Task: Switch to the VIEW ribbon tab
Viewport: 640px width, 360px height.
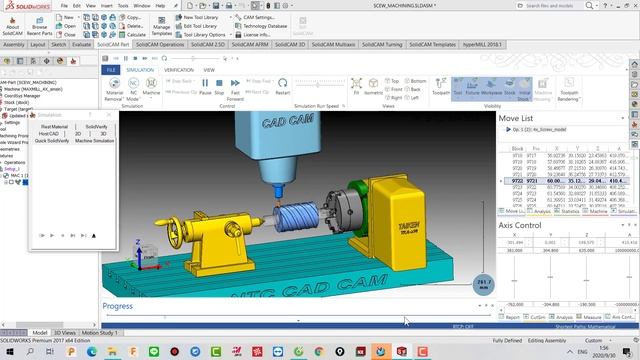Action: coord(209,70)
